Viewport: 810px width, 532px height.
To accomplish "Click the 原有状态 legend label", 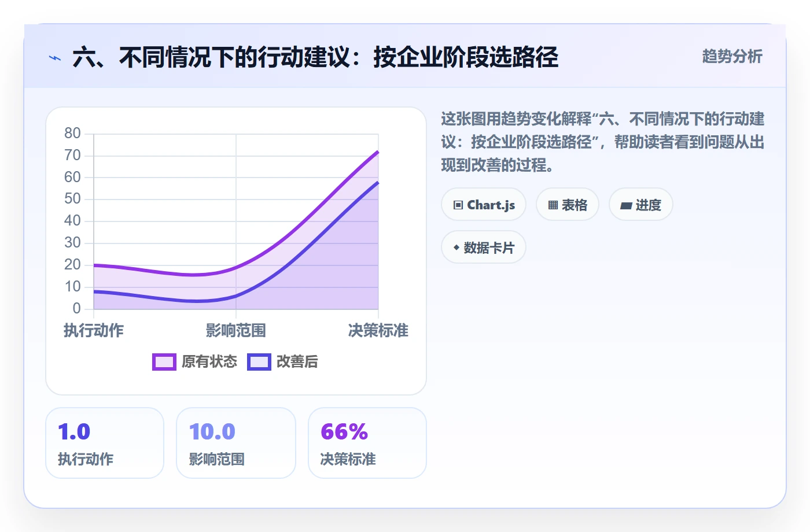I will click(x=209, y=362).
